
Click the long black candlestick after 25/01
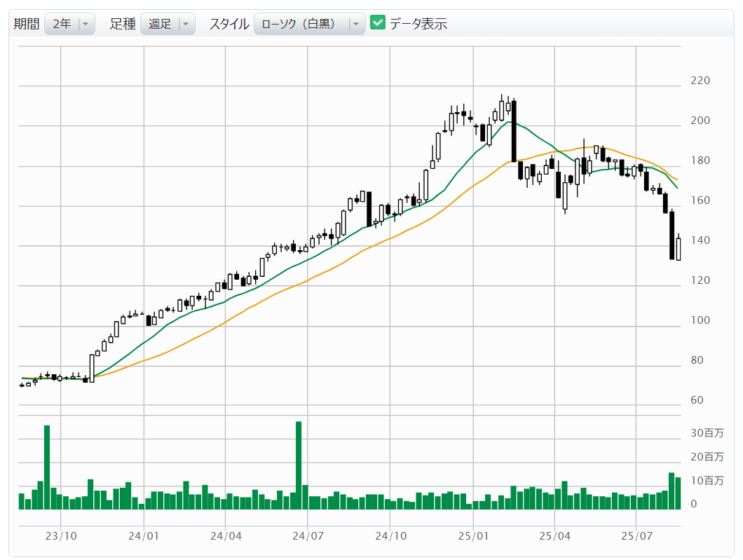(514, 131)
